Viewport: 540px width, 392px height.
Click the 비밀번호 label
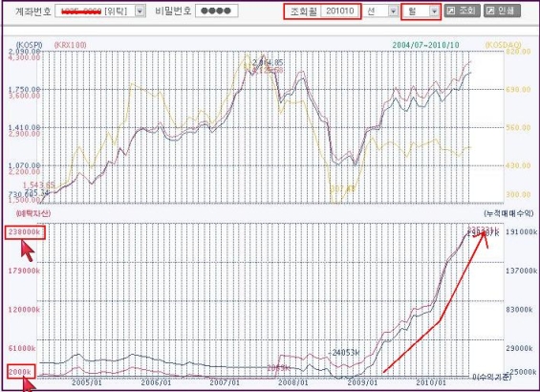click(173, 11)
